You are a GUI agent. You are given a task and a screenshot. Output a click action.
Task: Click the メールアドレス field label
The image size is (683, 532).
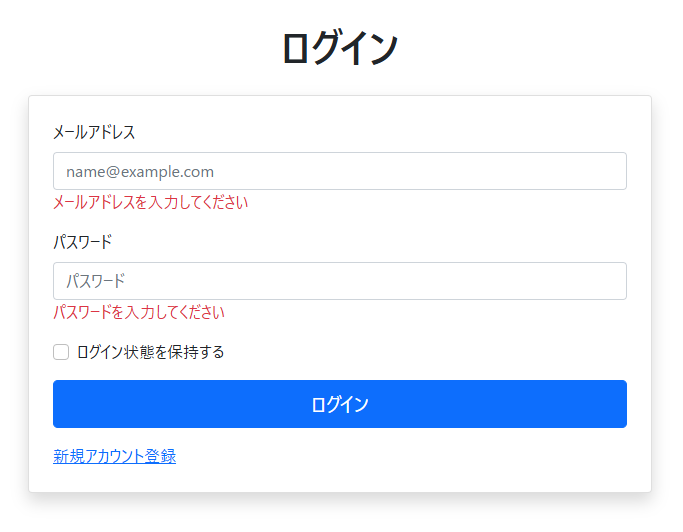[x=94, y=132]
